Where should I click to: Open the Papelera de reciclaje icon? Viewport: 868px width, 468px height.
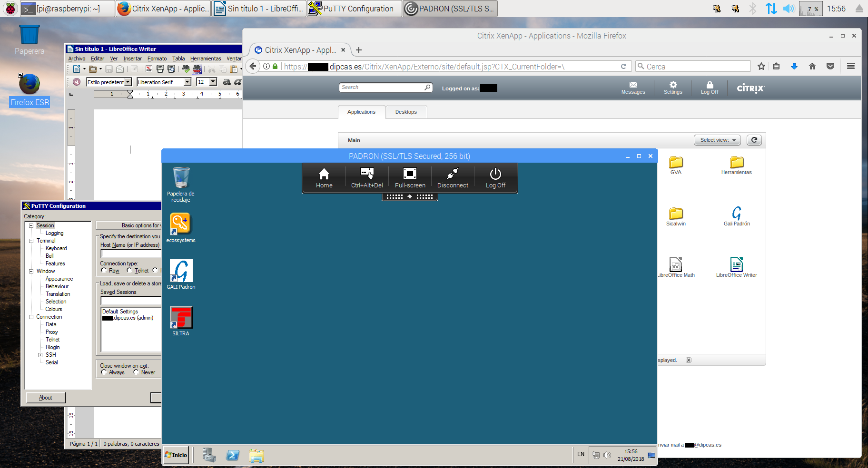(181, 184)
